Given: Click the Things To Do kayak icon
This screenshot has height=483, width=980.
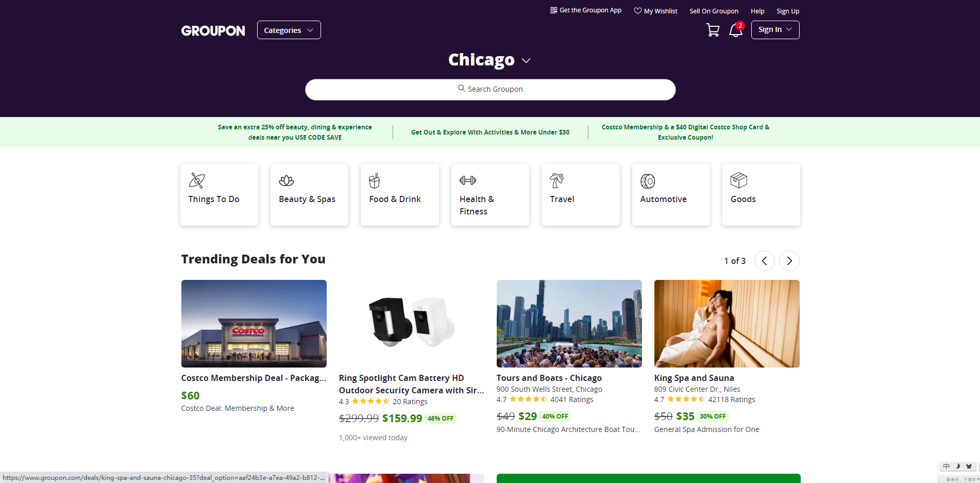Looking at the screenshot, I should [x=197, y=180].
